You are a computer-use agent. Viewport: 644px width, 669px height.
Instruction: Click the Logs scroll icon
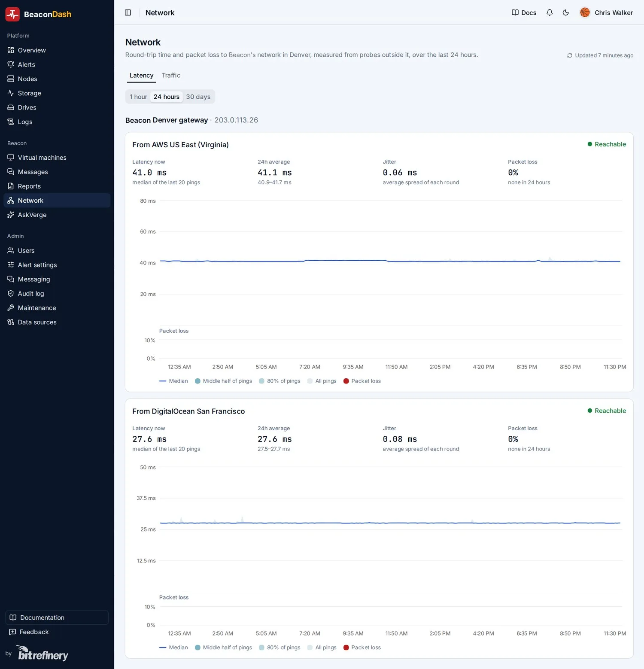click(x=11, y=122)
